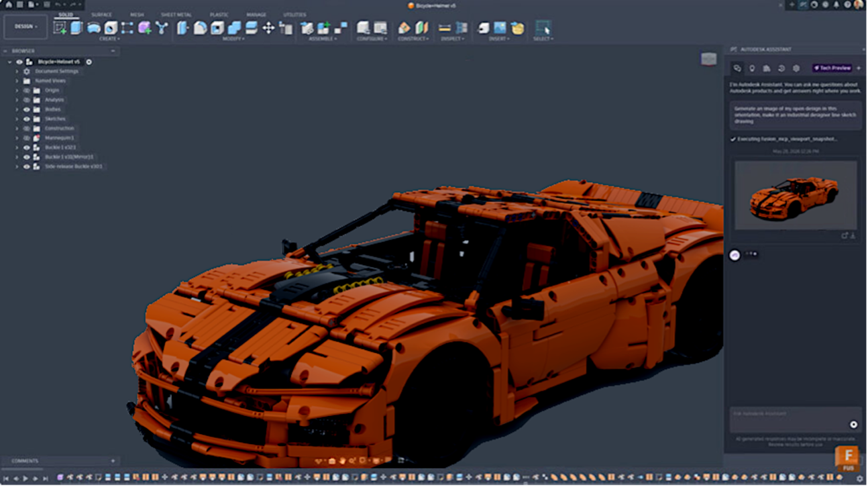
Task: Switch to the Utilities tab
Action: [x=294, y=14]
